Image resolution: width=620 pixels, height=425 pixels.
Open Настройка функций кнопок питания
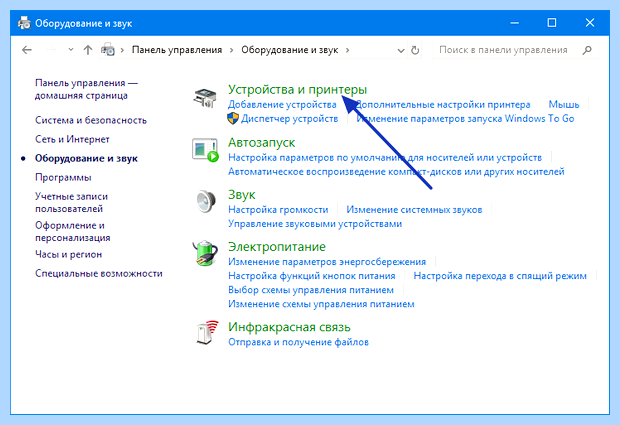coord(312,276)
